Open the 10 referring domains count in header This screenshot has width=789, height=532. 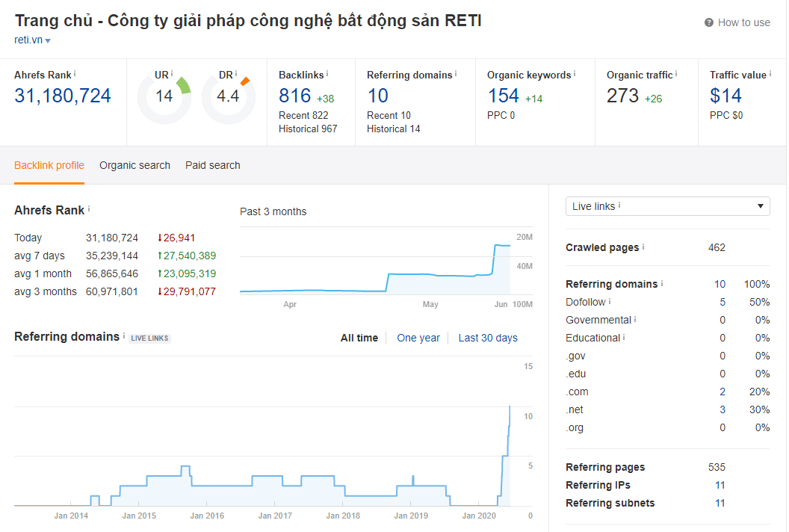[x=377, y=96]
